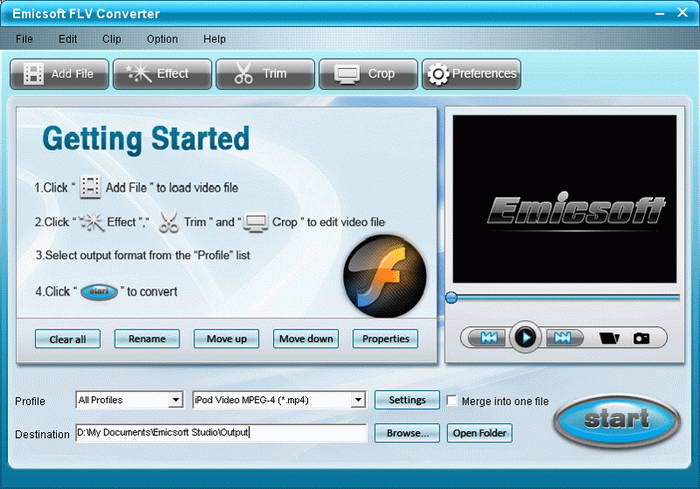Open output Settings

(407, 400)
